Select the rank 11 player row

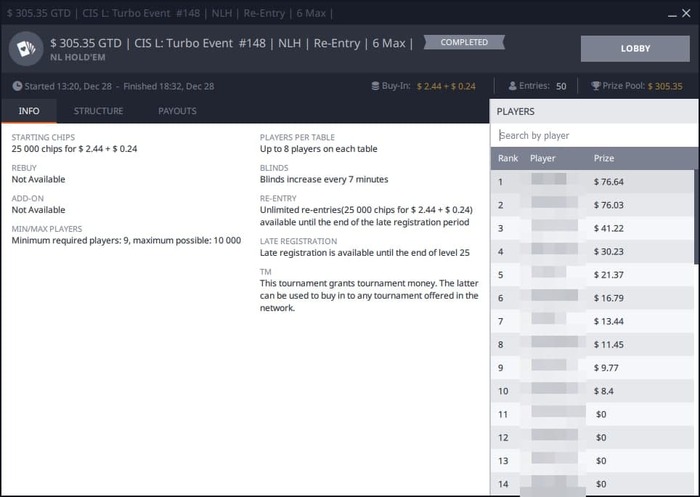coord(592,414)
